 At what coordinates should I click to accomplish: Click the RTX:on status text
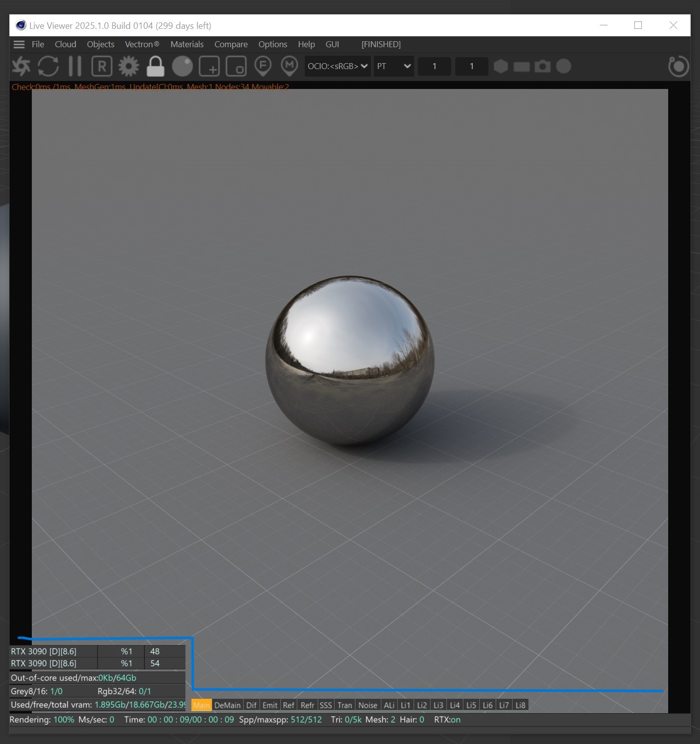click(x=447, y=720)
